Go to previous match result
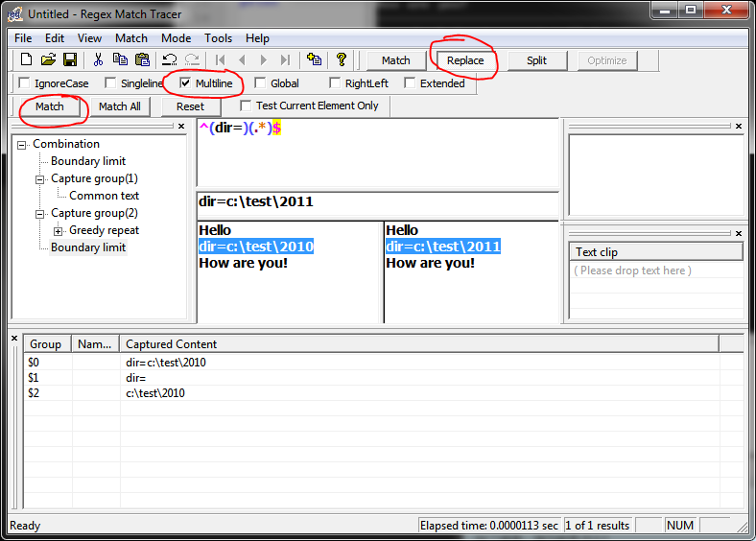Screen dimensions: 756x541 [x=242, y=59]
